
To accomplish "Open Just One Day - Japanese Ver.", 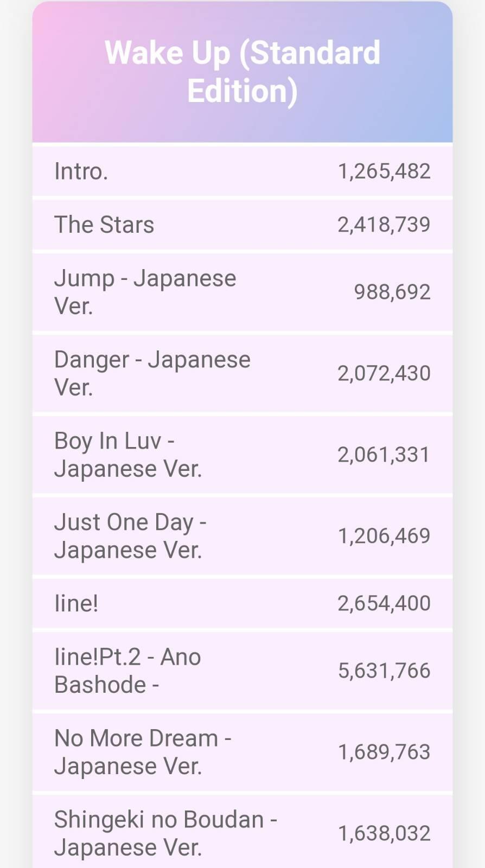I will coord(130,536).
